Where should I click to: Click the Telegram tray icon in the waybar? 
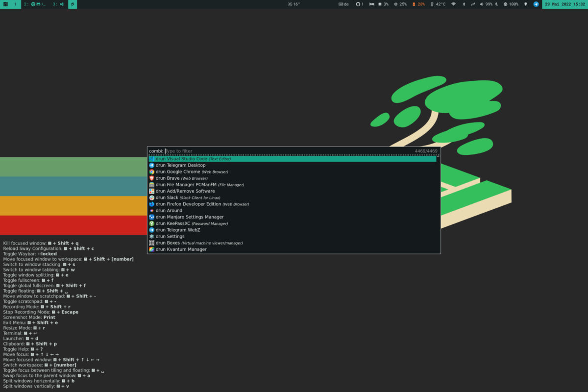pyautogui.click(x=535, y=4)
